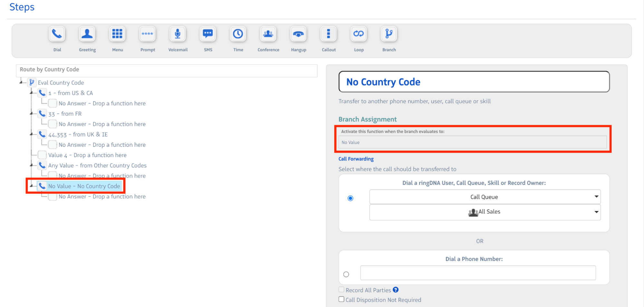Image resolution: width=644 pixels, height=307 pixels.
Task: Enable Call Disposition Not Required checkbox
Action: pyautogui.click(x=341, y=299)
